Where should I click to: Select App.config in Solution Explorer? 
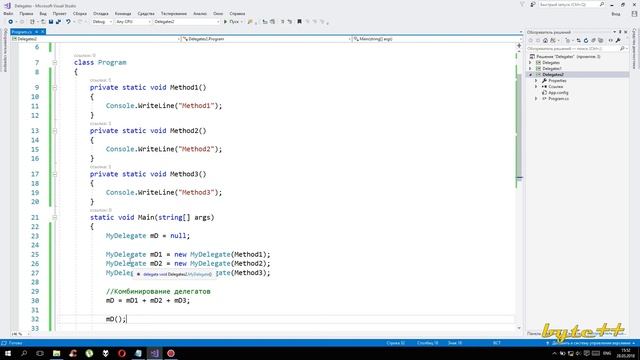(558, 93)
